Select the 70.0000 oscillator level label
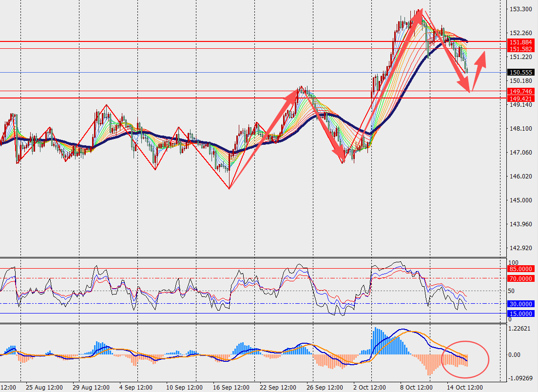This screenshot has width=538, height=392. (x=520, y=279)
